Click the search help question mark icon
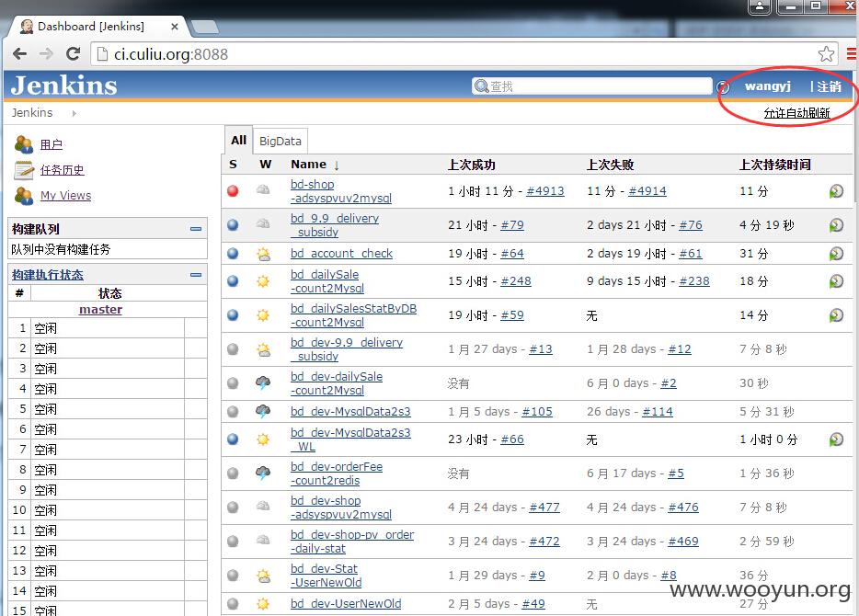This screenshot has height=616, width=859. click(723, 87)
